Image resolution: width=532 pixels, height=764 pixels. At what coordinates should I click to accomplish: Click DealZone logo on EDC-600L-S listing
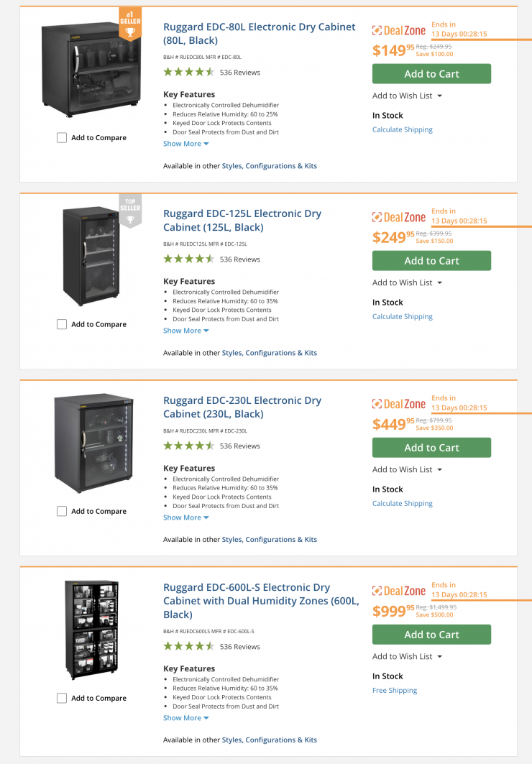point(399,591)
